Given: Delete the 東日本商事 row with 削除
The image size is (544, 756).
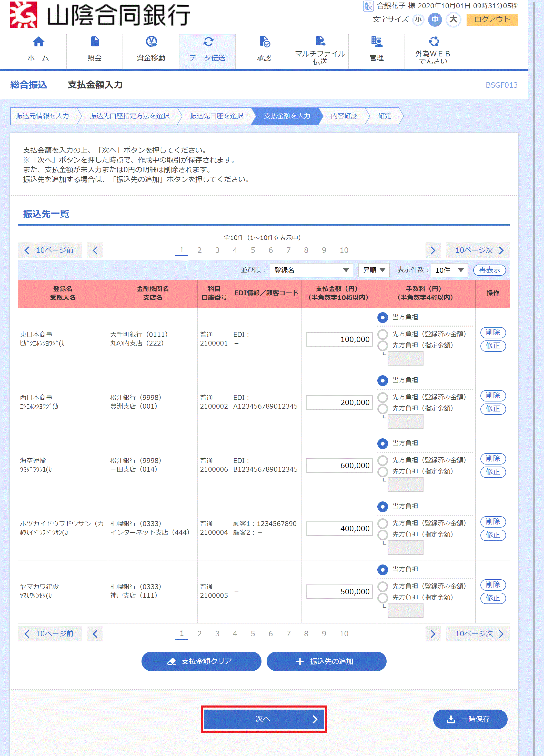Looking at the screenshot, I should point(493,332).
